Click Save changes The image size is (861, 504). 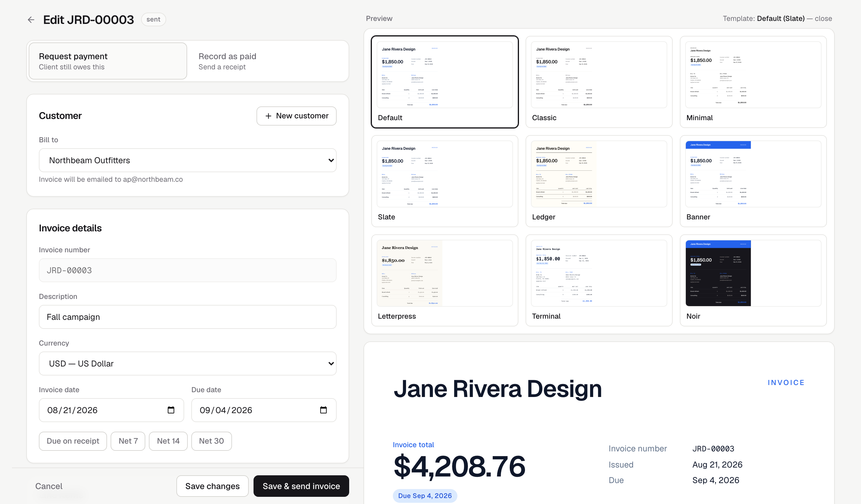pyautogui.click(x=213, y=486)
